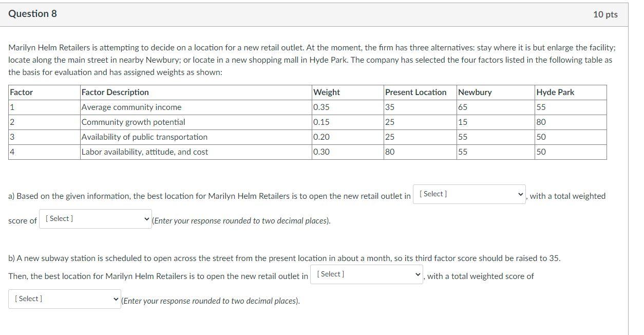Click the 'Hyde Park' column header

pyautogui.click(x=555, y=92)
